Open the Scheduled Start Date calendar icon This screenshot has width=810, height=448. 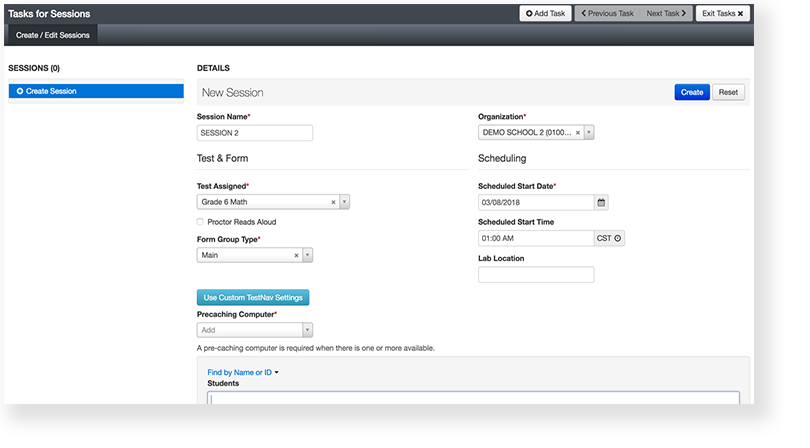point(601,202)
